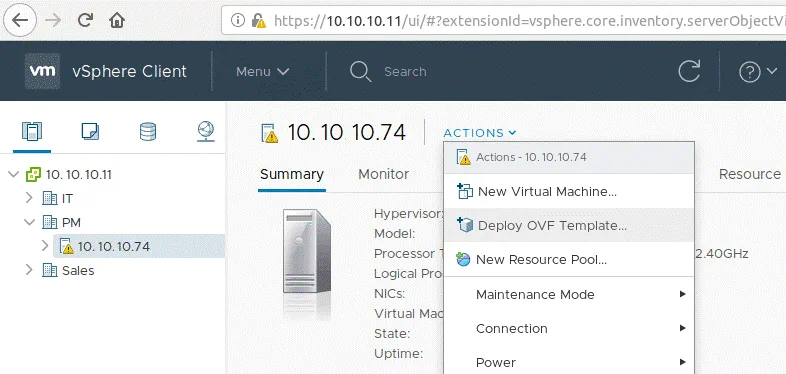Viewport: 786px width, 374px height.
Task: Toggle the ACTIONS dropdown
Action: click(x=480, y=133)
